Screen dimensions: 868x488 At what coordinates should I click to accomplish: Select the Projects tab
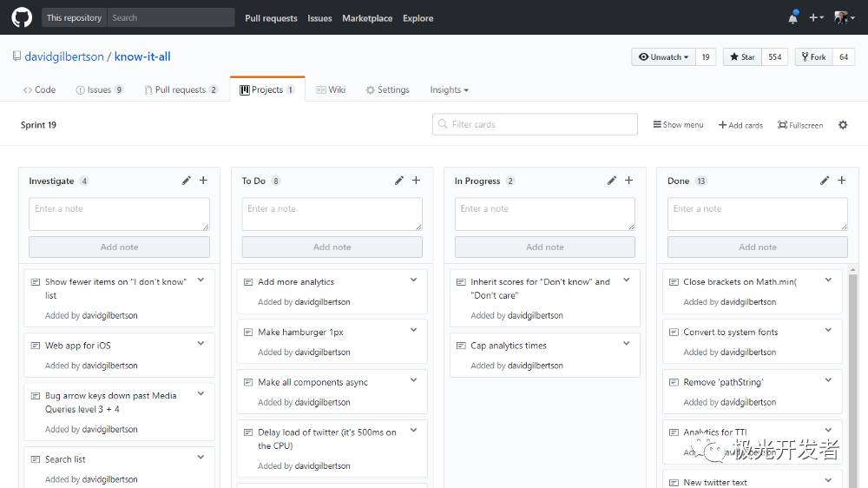tap(266, 89)
